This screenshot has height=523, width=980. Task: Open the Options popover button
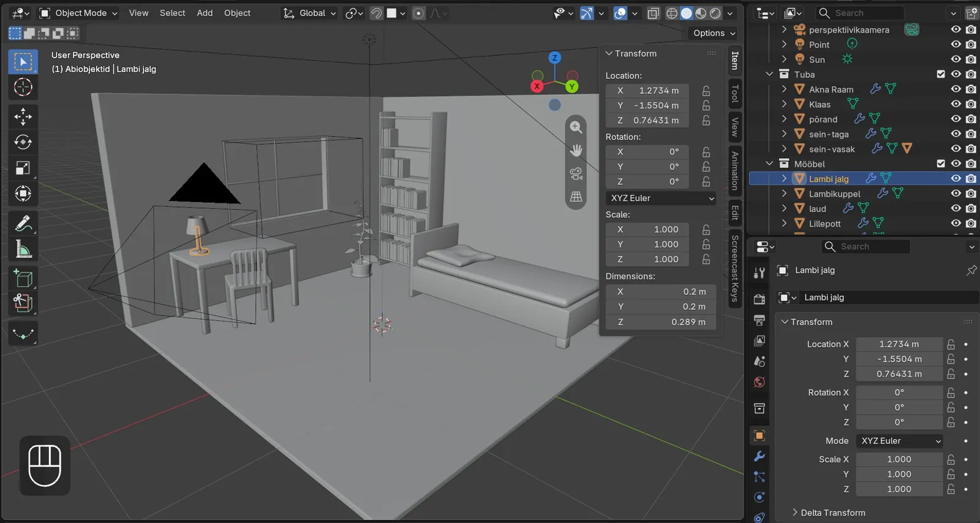(x=714, y=33)
